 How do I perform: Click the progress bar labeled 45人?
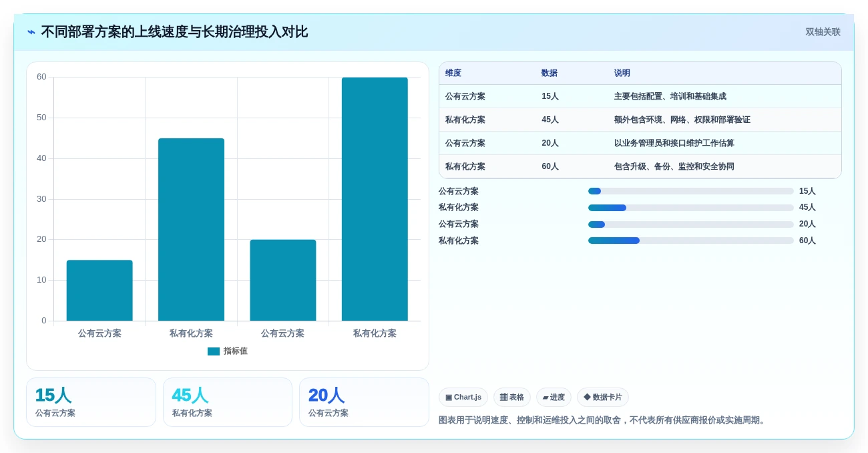click(691, 208)
